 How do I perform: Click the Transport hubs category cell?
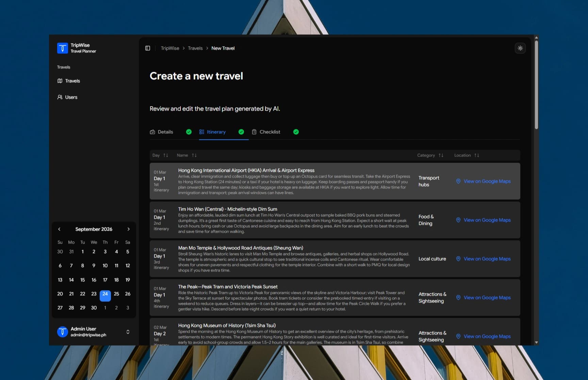[429, 181]
